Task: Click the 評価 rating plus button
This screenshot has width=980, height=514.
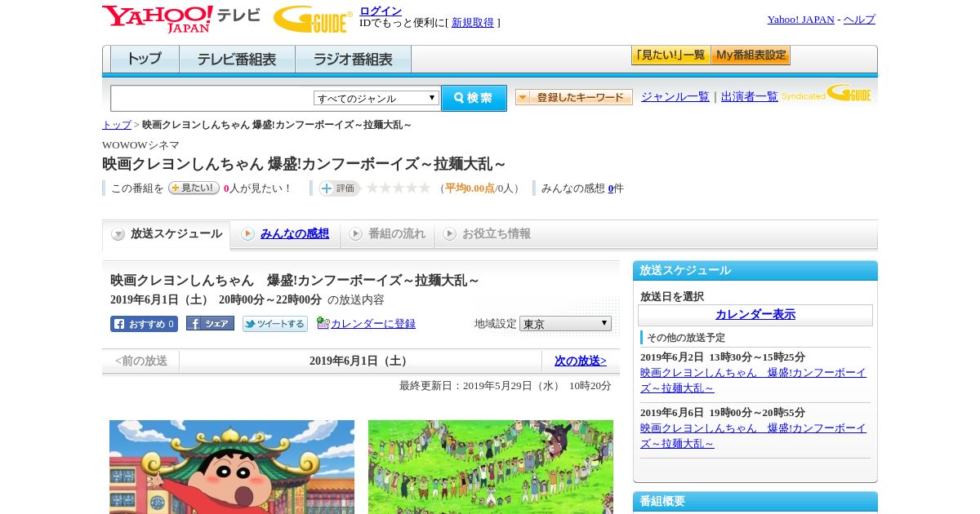Action: pyautogui.click(x=339, y=188)
